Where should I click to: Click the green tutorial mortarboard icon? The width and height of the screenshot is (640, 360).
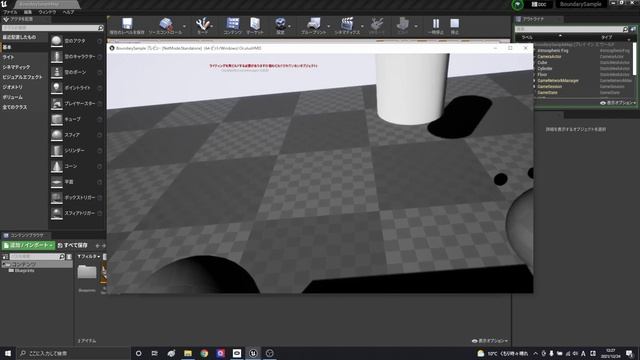tap(518, 4)
